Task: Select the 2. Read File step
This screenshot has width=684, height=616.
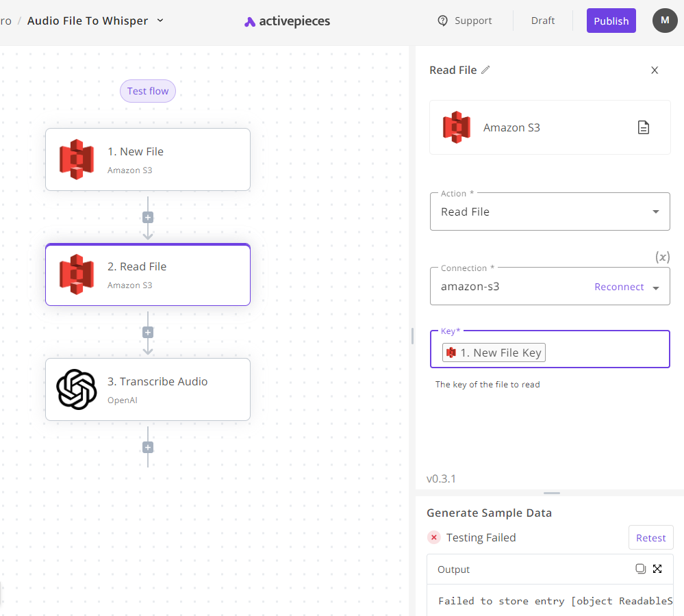Action: click(x=148, y=274)
